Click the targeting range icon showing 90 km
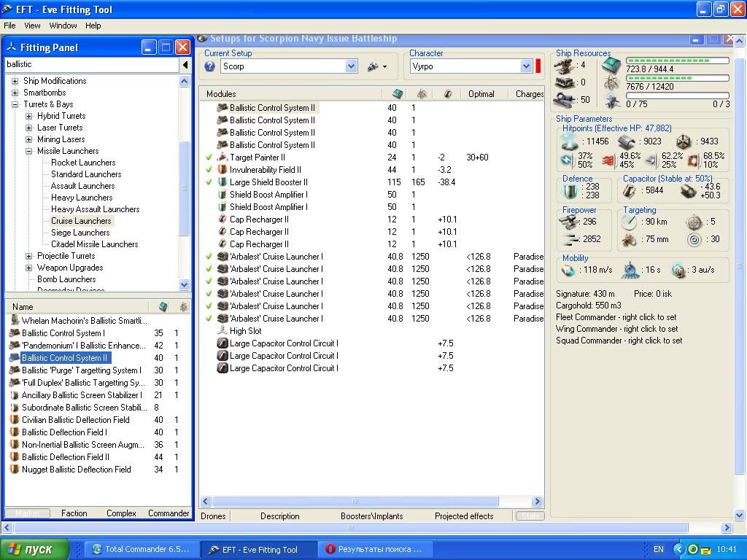This screenshot has height=560, width=747. click(x=629, y=222)
